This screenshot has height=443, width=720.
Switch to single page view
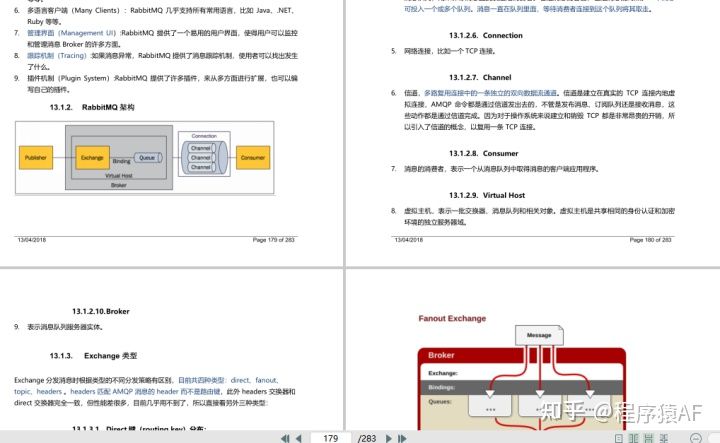click(x=619, y=438)
